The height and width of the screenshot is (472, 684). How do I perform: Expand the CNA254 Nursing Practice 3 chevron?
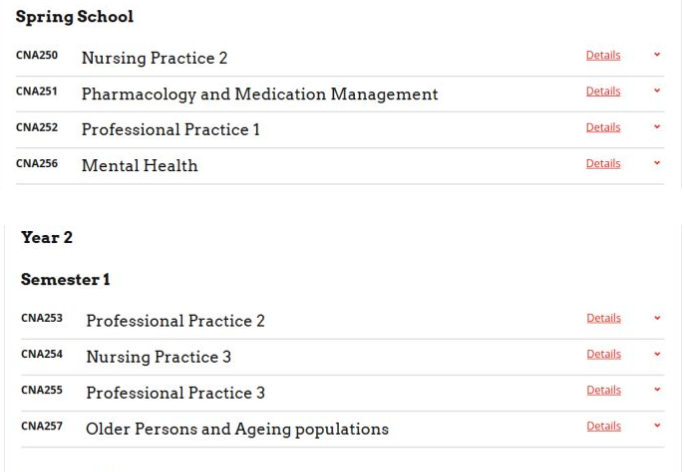point(657,355)
